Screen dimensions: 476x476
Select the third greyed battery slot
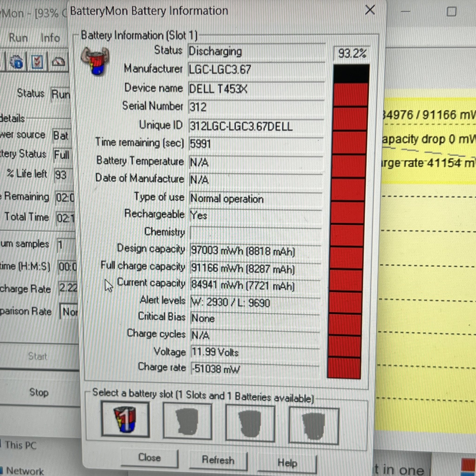250,423
